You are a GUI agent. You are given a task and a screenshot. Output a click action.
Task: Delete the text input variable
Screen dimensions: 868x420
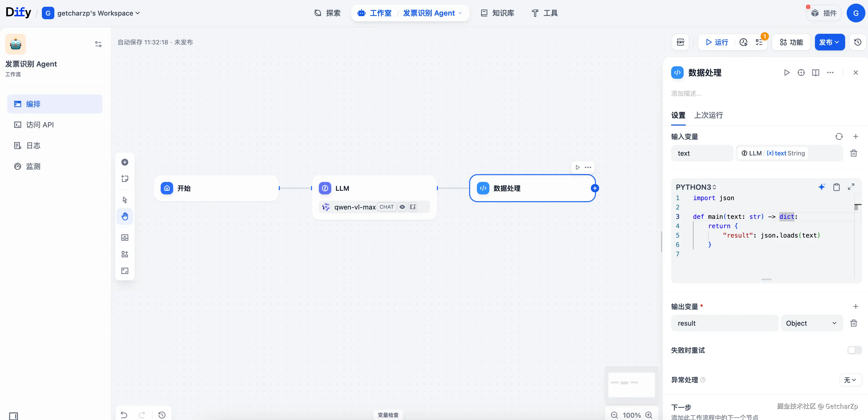pyautogui.click(x=853, y=153)
